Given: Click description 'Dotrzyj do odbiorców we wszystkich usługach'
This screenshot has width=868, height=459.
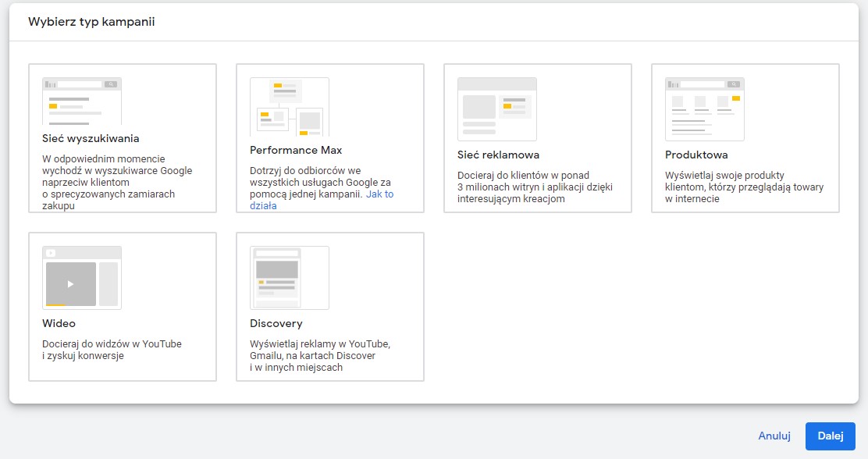Looking at the screenshot, I should 322,188.
